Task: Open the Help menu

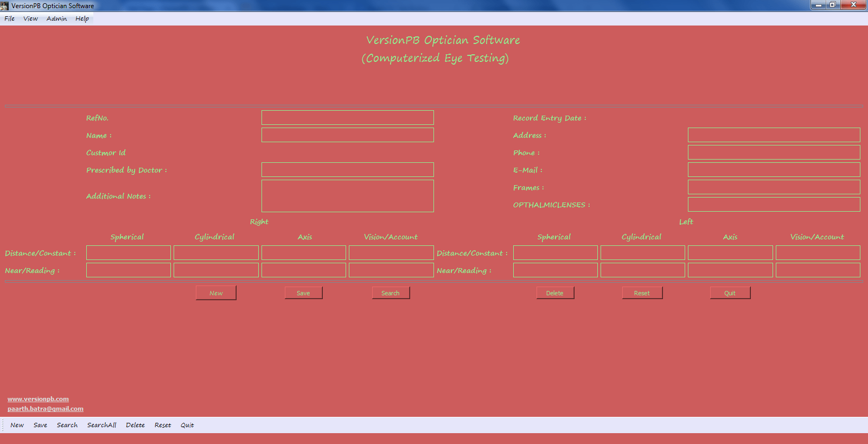Action: [x=82, y=18]
